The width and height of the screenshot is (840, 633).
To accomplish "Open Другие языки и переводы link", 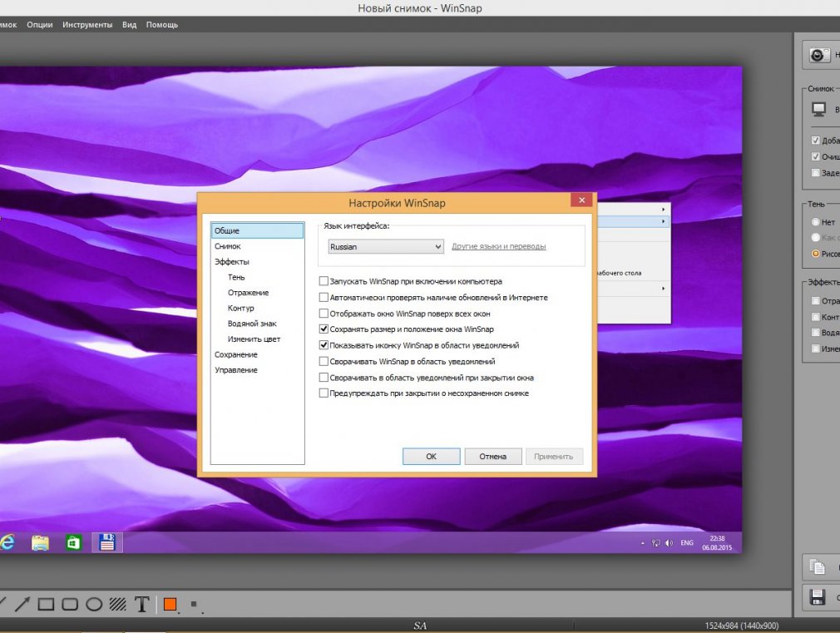I will point(499,246).
